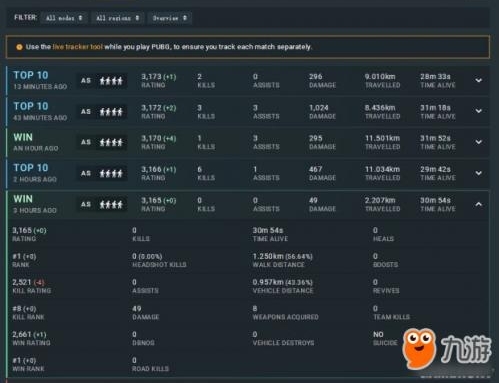Click the Heals stat

(383, 234)
